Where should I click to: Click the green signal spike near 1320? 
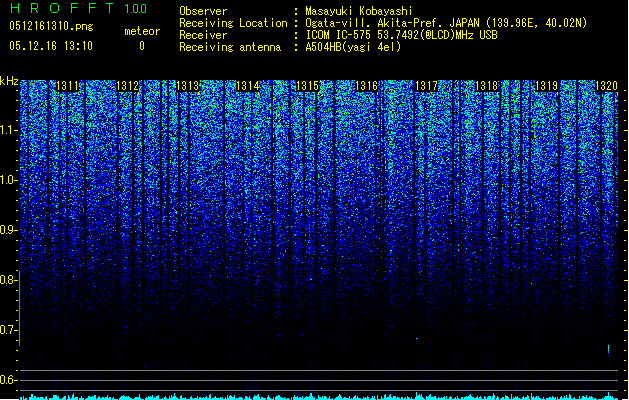[609, 349]
